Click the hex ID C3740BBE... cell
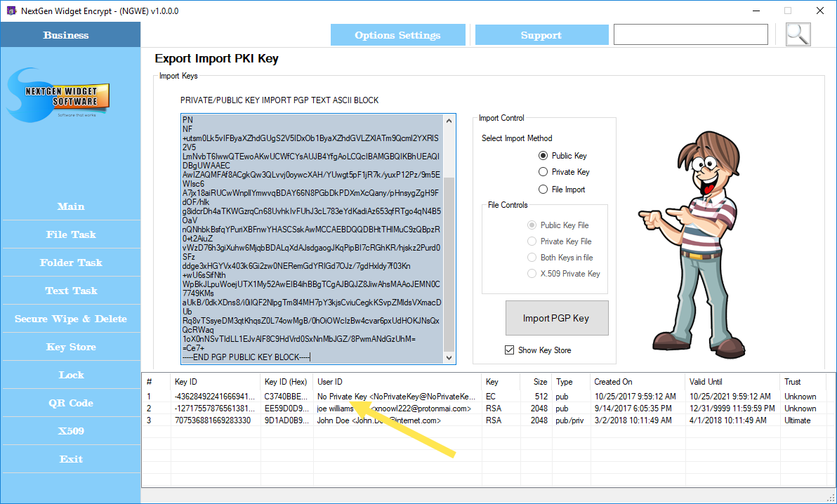This screenshot has width=837, height=504. pos(286,397)
